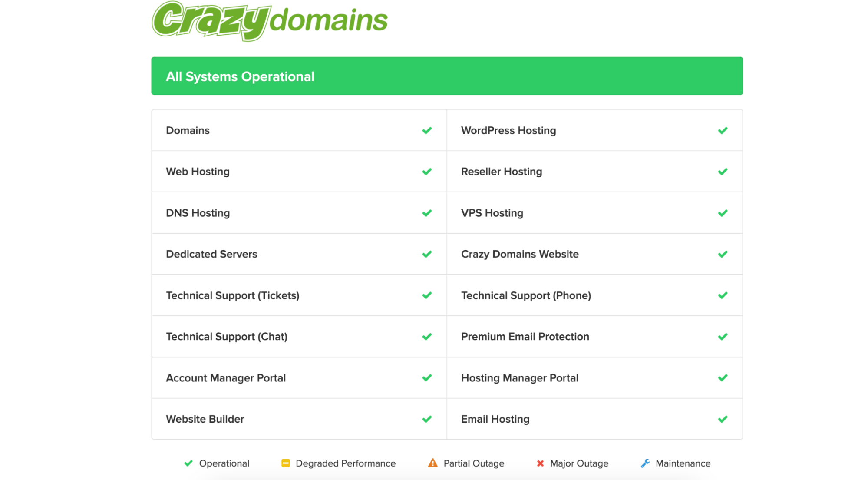The width and height of the screenshot is (868, 480).
Task: Click the All Systems Operational banner
Action: pos(447,76)
